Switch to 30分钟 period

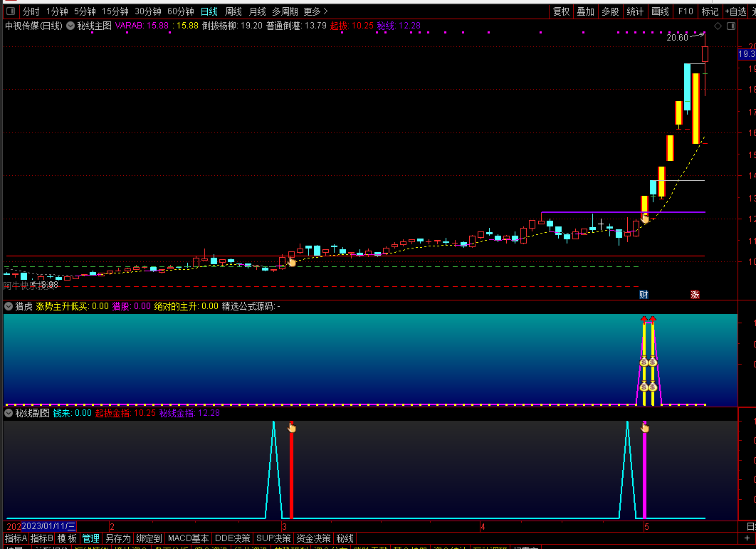(x=148, y=11)
